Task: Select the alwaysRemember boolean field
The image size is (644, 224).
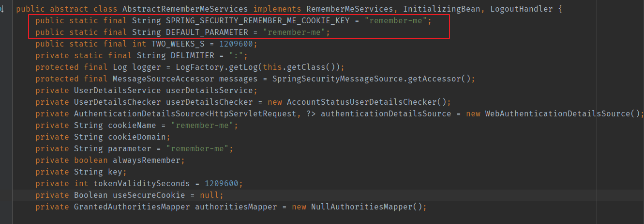Action: pyautogui.click(x=146, y=160)
